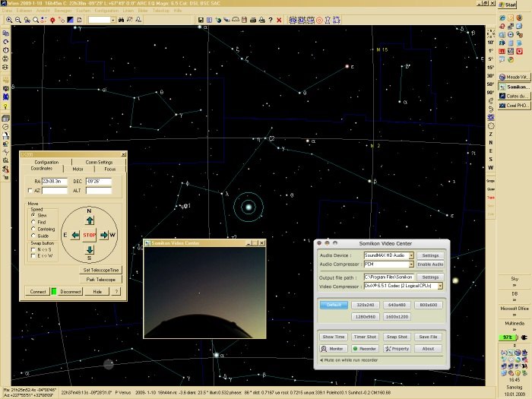Click the Output file path field
Image resolution: width=532 pixels, height=399 pixels.
(389, 277)
